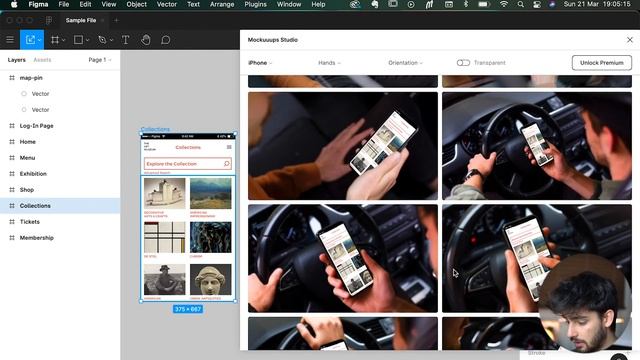Close the Mockuuups Studio plugin window
640x360 pixels.
point(630,40)
